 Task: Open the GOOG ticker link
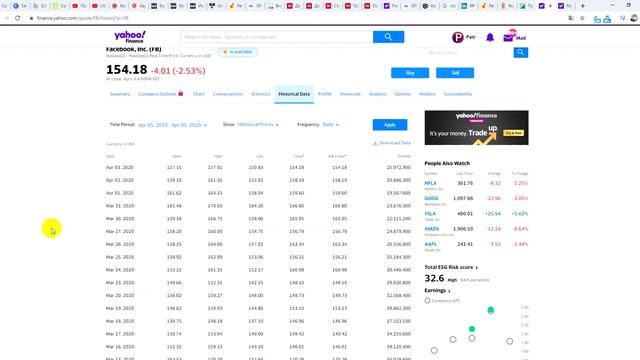(x=431, y=198)
